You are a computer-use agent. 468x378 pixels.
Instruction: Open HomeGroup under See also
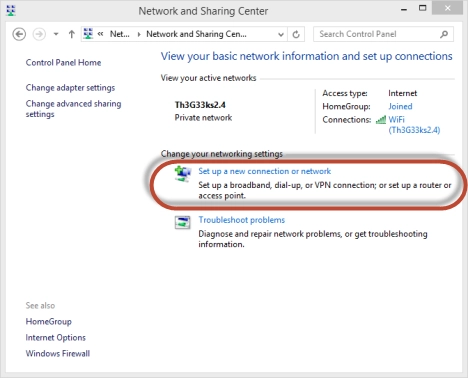pyautogui.click(x=49, y=321)
